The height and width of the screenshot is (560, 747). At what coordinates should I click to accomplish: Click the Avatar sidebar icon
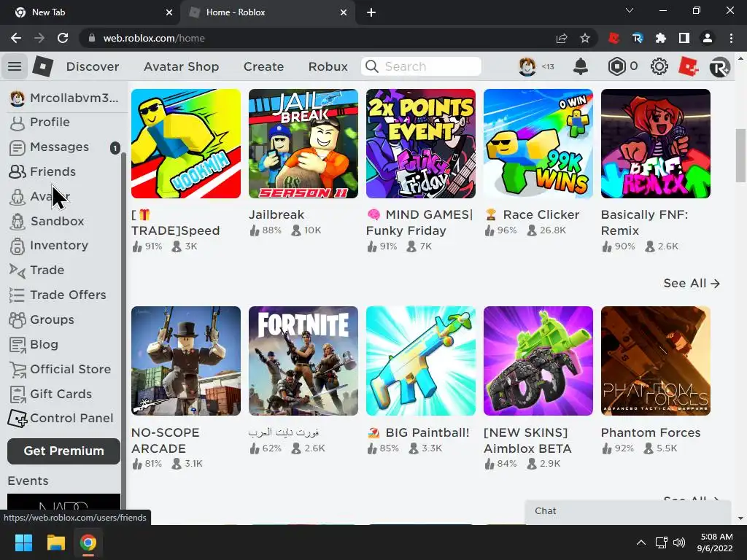pyautogui.click(x=18, y=197)
